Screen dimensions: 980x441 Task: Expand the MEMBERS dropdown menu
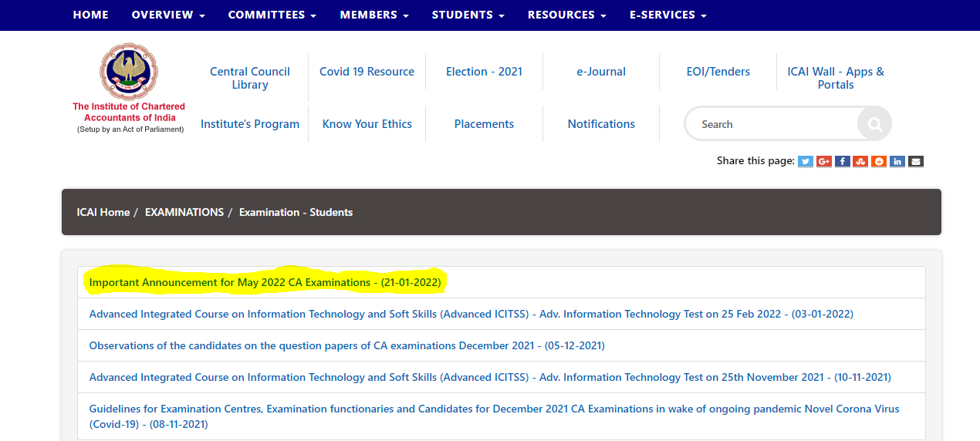point(374,15)
